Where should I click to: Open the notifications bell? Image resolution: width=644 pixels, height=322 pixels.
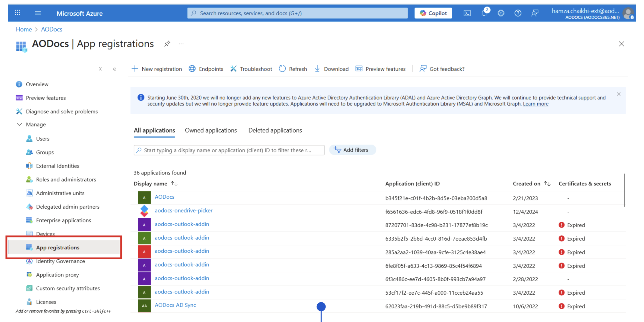pyautogui.click(x=484, y=13)
